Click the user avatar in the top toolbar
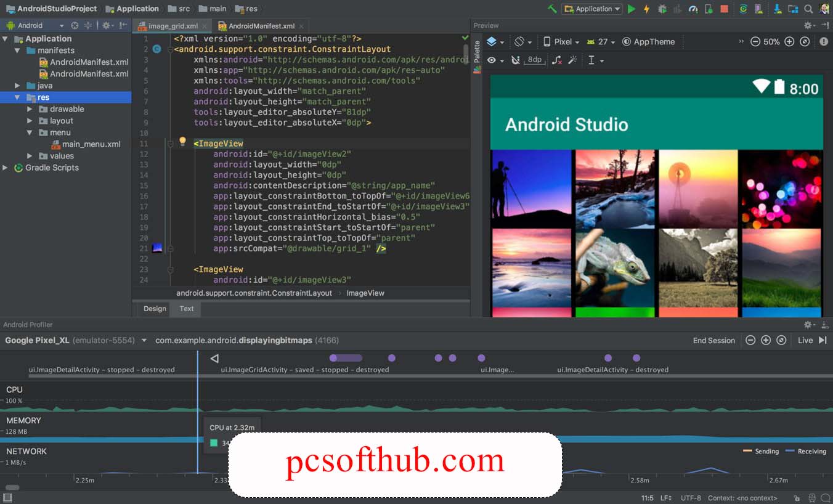833x504 pixels. point(825,8)
